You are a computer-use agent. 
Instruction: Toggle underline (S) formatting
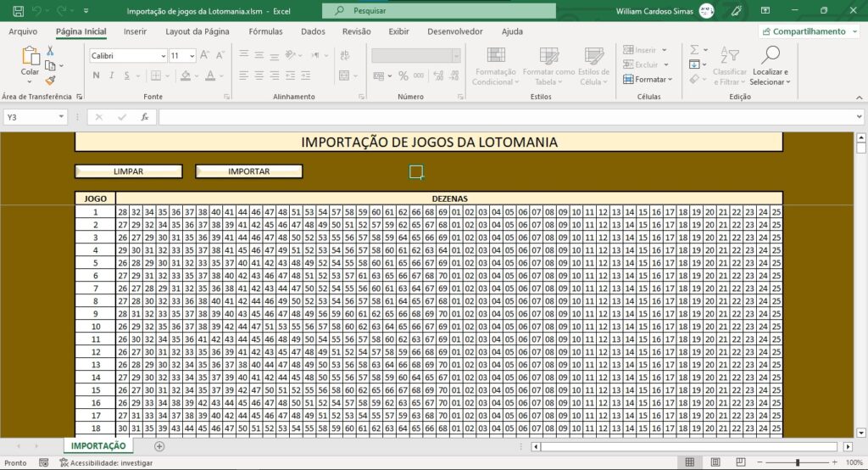coord(127,76)
